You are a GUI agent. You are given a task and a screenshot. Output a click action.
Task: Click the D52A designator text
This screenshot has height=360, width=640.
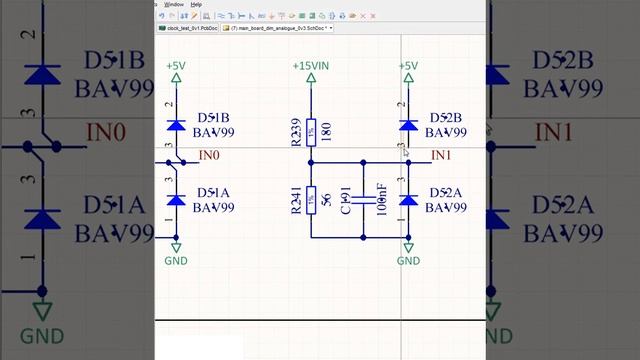tap(446, 193)
